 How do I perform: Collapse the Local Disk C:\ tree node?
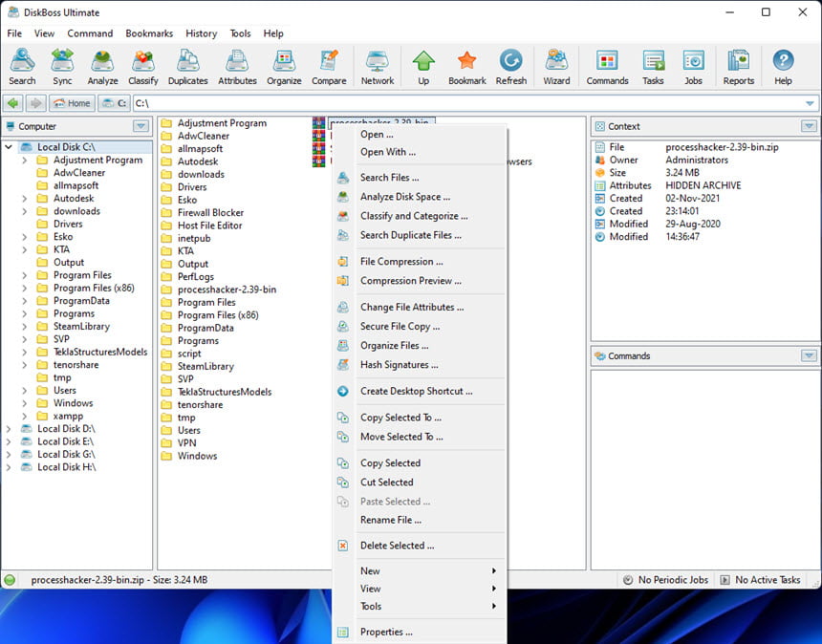9,147
